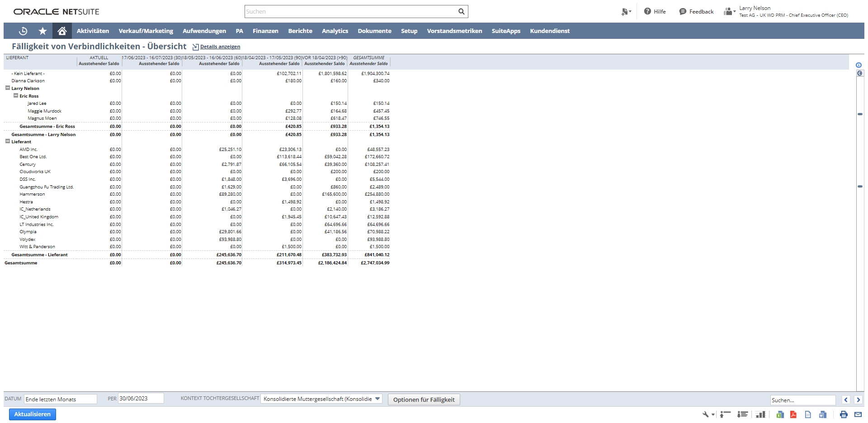This screenshot has width=868, height=423.
Task: Click the Witt & Panderson supplier row
Action: (x=37, y=247)
